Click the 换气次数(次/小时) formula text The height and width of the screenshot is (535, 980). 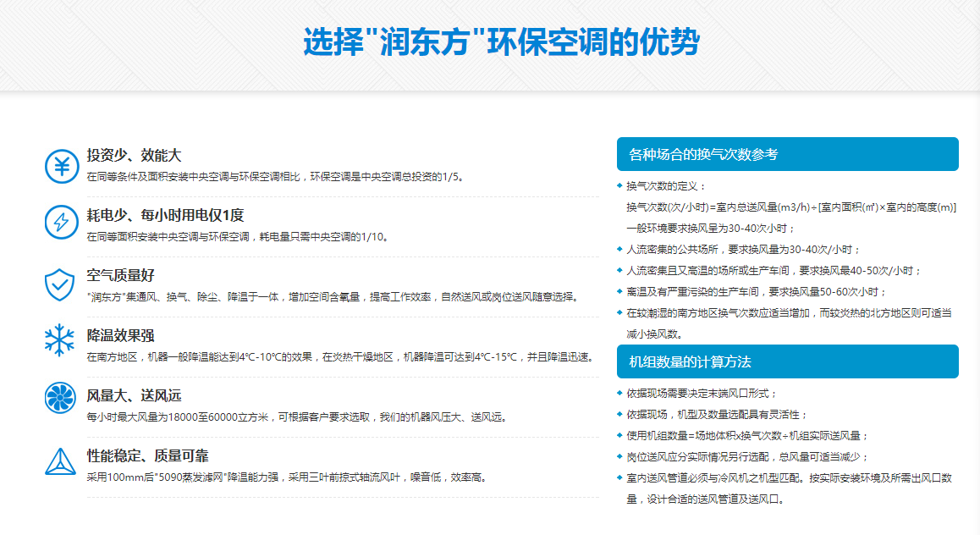pos(790,207)
